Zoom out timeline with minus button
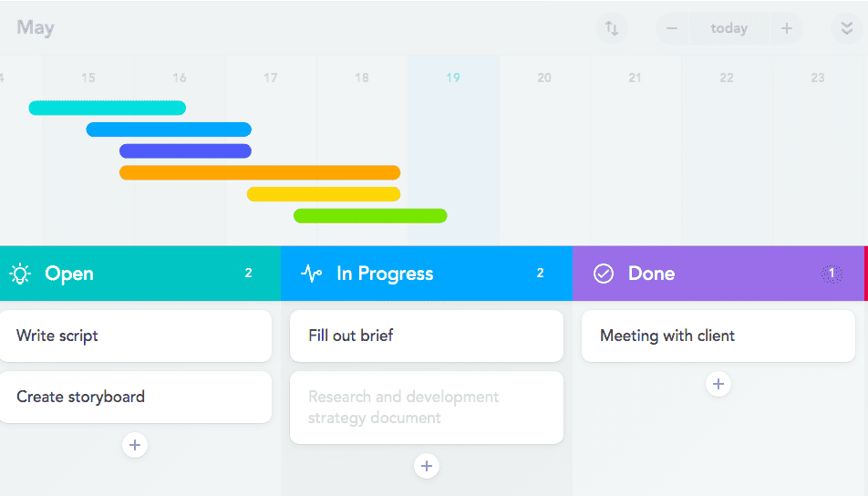The height and width of the screenshot is (496, 868). point(672,28)
